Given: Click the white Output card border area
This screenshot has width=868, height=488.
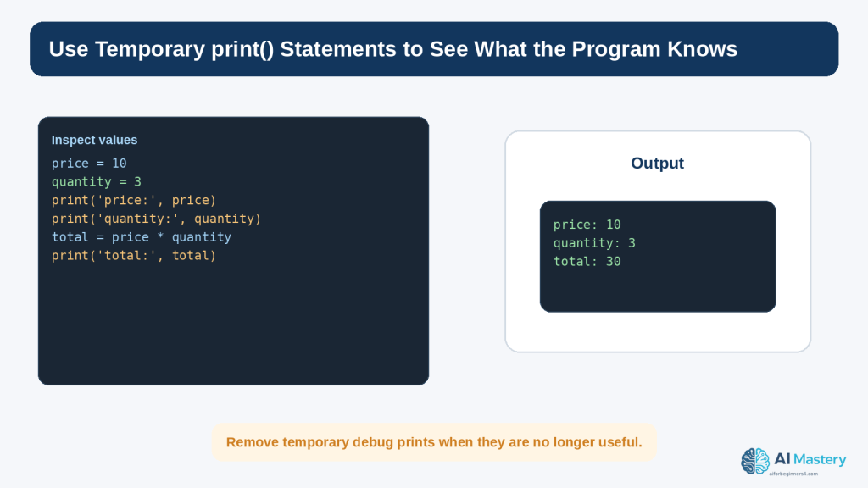Looking at the screenshot, I should 658,333.
